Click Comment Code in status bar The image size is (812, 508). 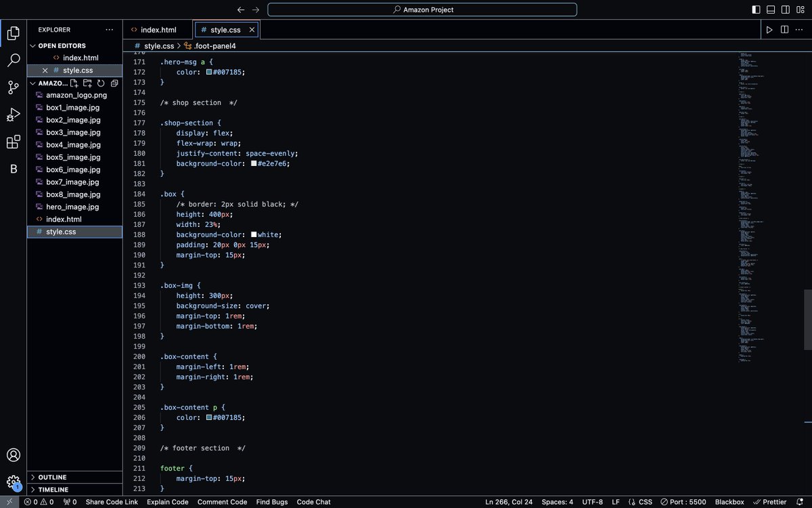(x=222, y=502)
